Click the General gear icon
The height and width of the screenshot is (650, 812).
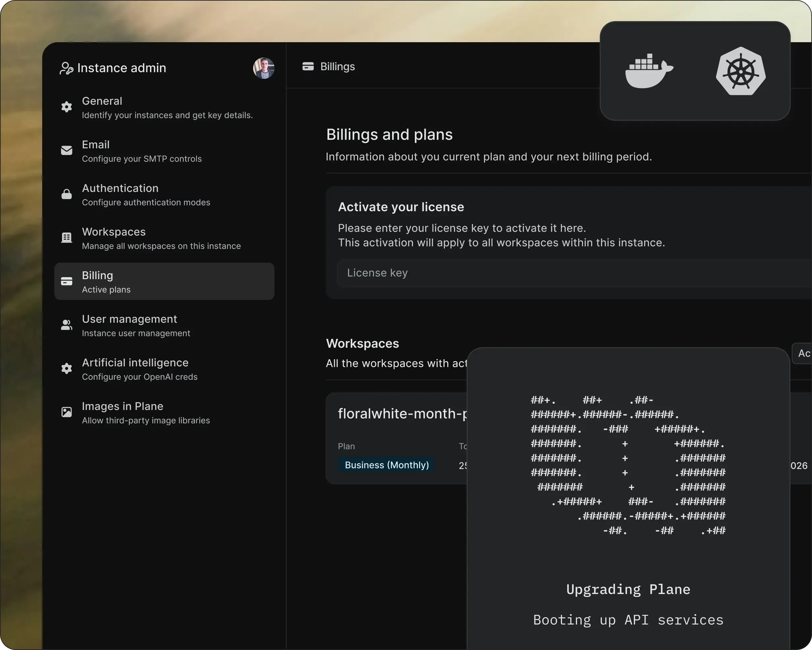pos(67,107)
